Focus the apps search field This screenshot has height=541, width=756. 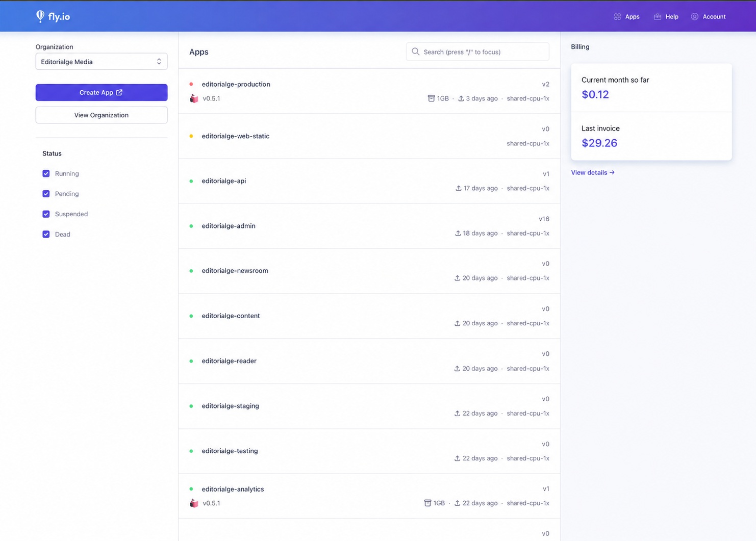pyautogui.click(x=477, y=51)
